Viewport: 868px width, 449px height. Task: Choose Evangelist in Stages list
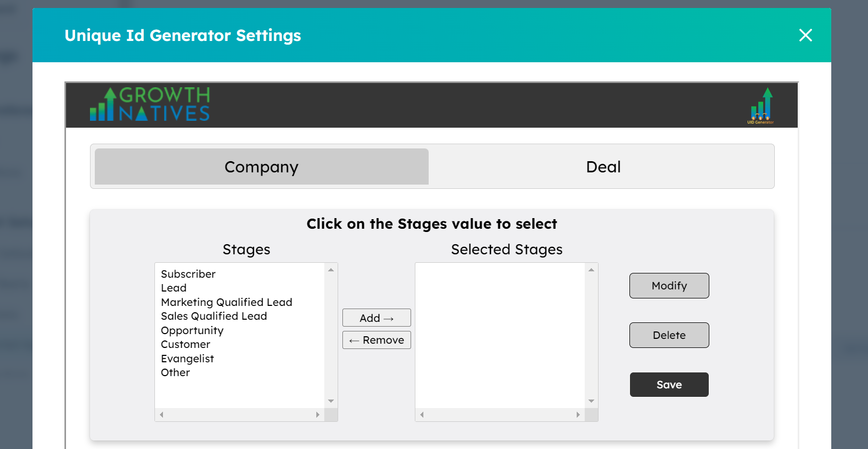click(187, 359)
